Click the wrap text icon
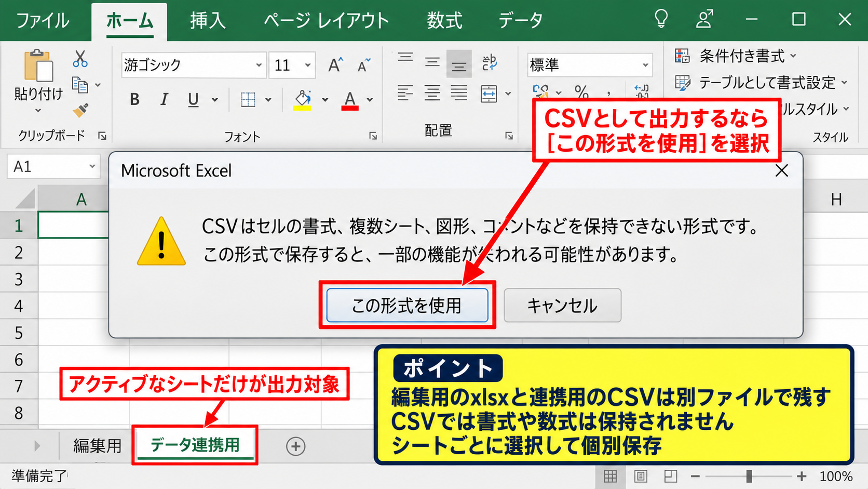The width and height of the screenshot is (868, 489). (489, 63)
